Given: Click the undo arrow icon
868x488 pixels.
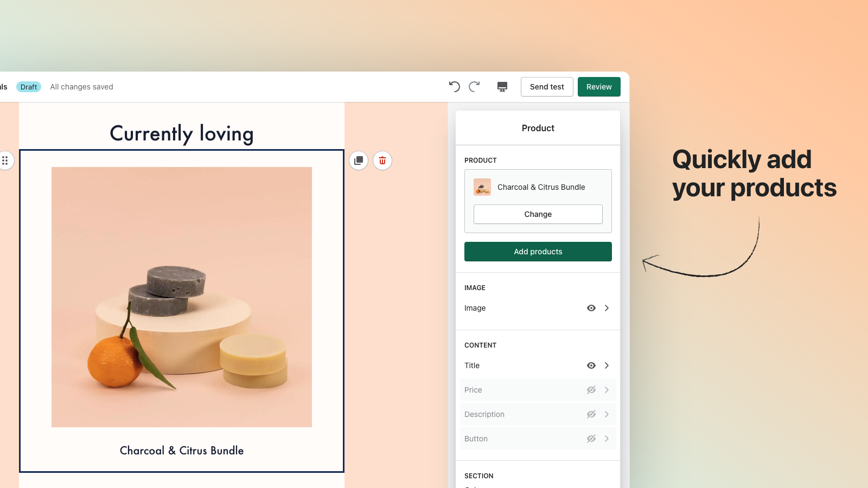Looking at the screenshot, I should click(455, 87).
